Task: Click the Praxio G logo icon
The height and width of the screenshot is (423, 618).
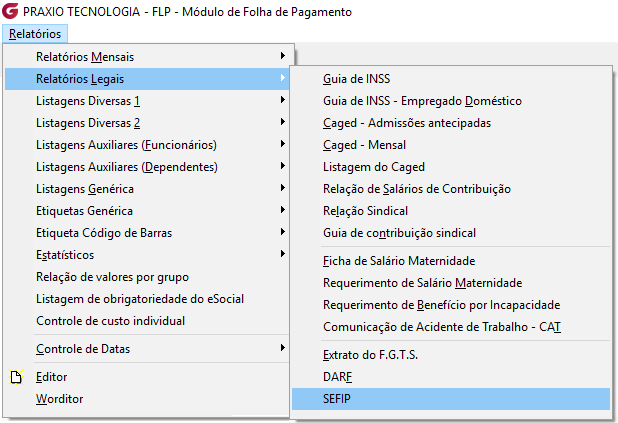Action: [10, 11]
